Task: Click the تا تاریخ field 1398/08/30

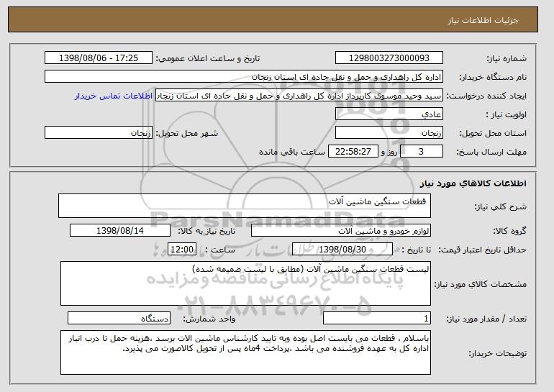Action: point(342,250)
